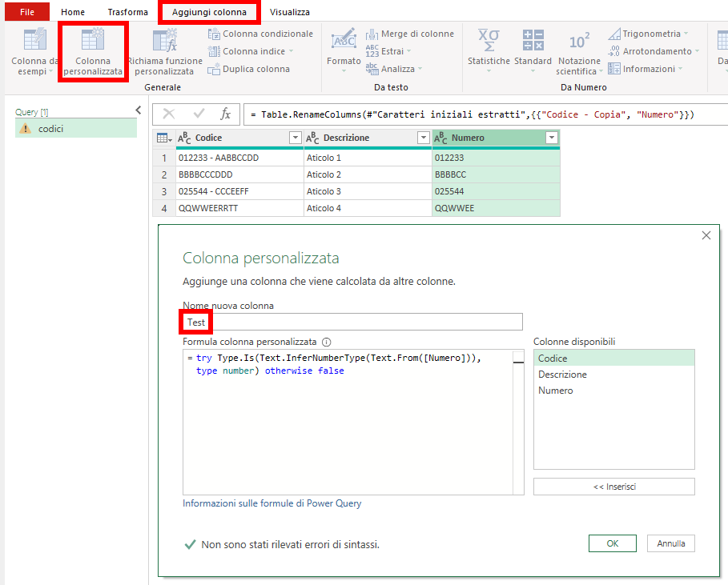This screenshot has width=728, height=585.
Task: Open the Codice column filter dropdown
Action: tap(294, 138)
